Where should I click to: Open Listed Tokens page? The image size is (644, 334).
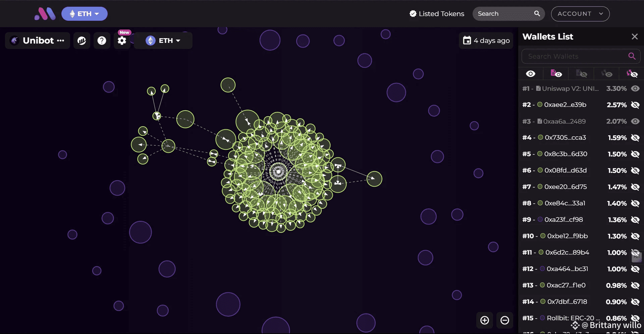(437, 14)
